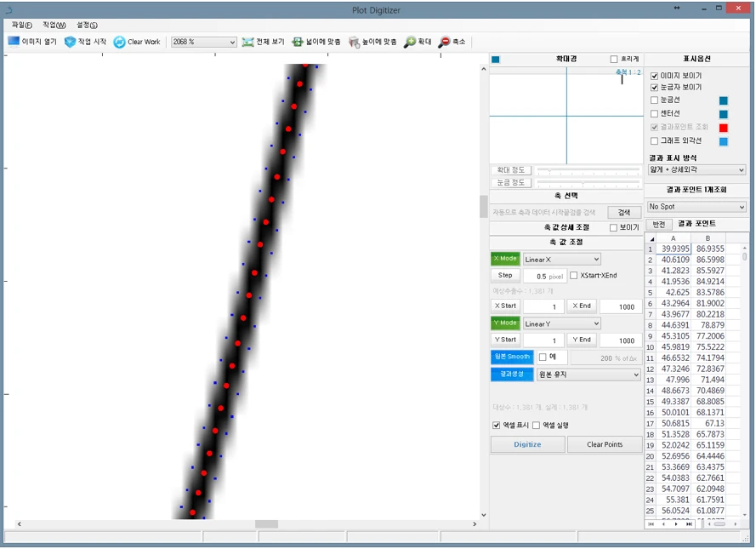
Task: Open the Linear Y mode dropdown
Action: tap(562, 323)
